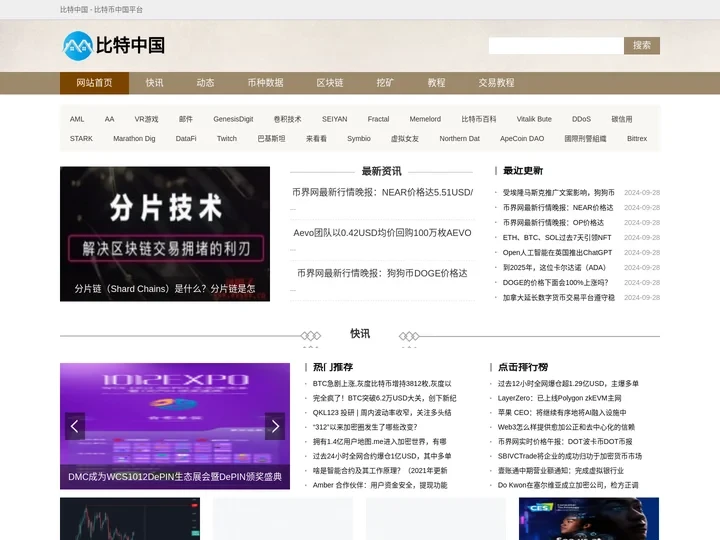Click the 搜索 search button
This screenshot has height=540, width=720.
point(641,45)
